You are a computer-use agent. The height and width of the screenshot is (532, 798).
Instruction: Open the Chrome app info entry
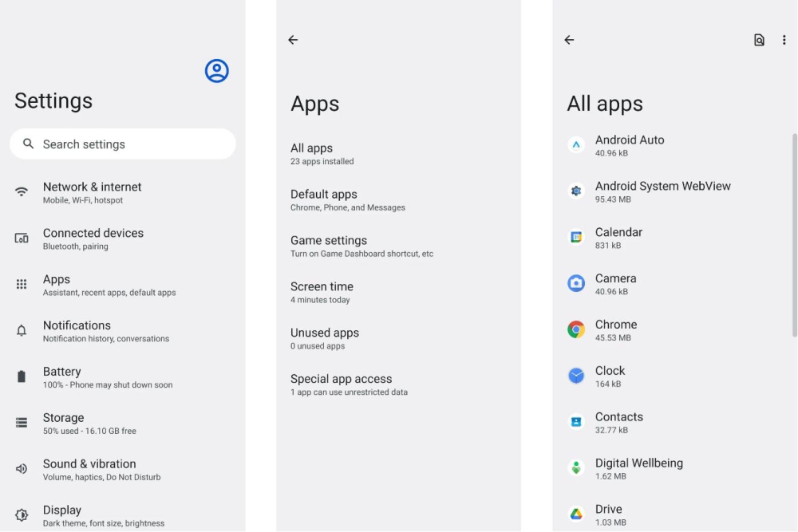[x=615, y=330]
